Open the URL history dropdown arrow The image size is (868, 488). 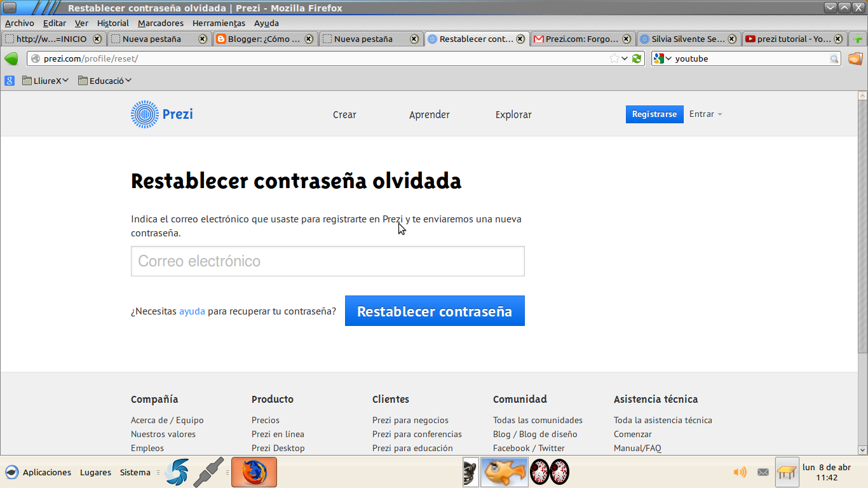[x=625, y=58]
